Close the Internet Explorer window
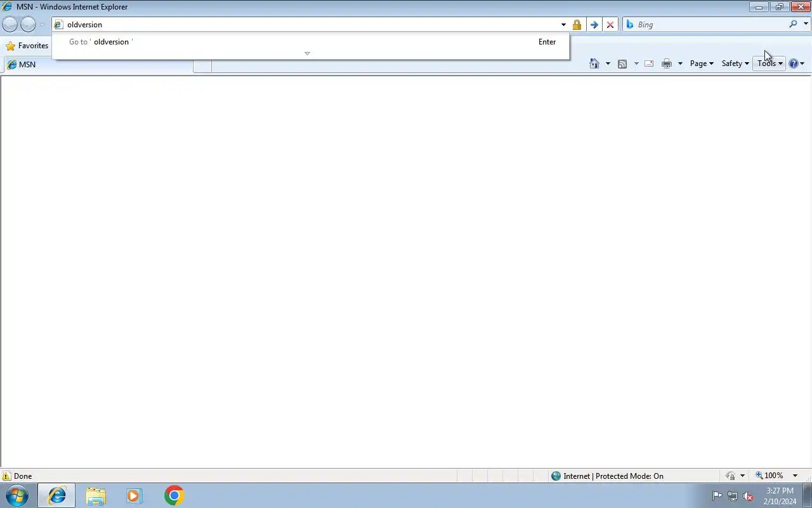The image size is (812, 508). [x=800, y=7]
